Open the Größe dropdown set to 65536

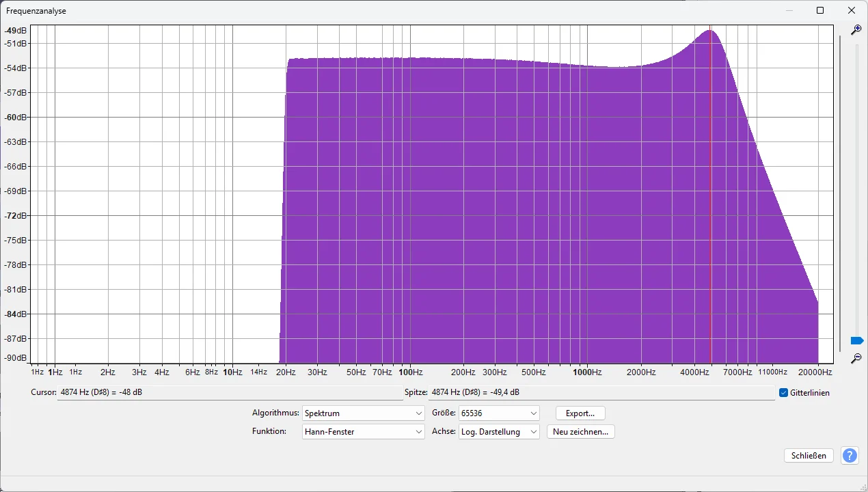pos(499,413)
